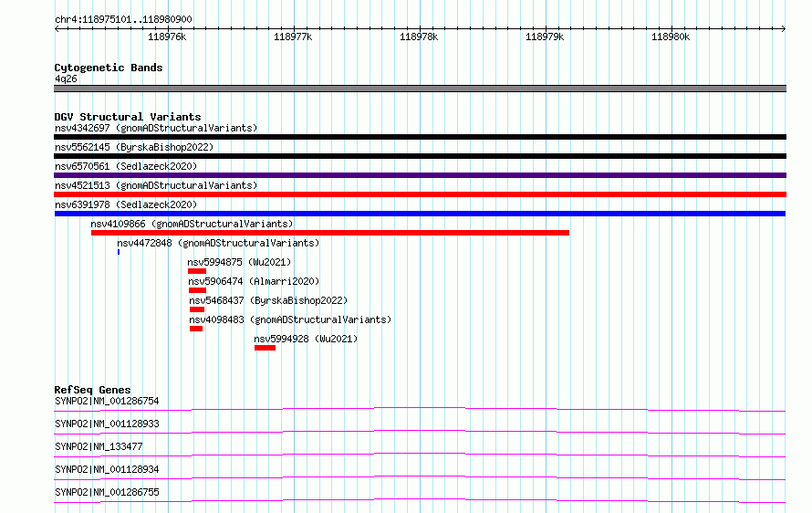Click nsv4521513 (gnomADStructuralVariants) label
Viewport: 812px width, 513px height.
pos(156,185)
